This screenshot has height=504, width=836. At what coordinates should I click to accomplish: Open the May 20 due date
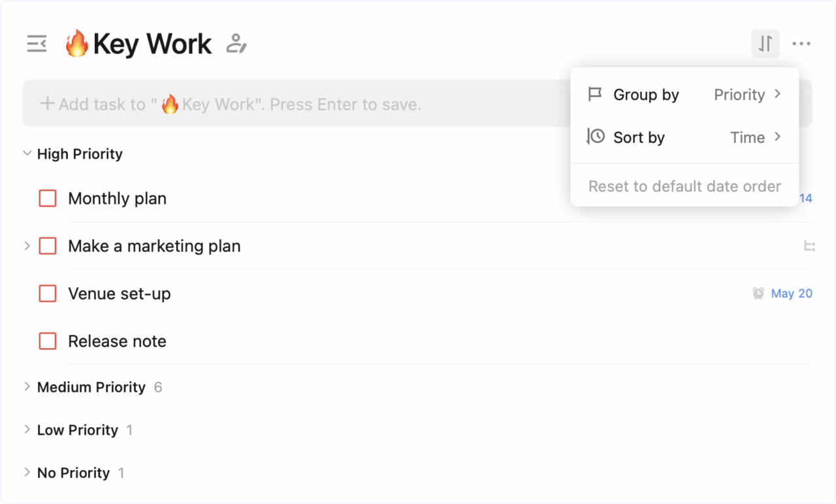[792, 293]
